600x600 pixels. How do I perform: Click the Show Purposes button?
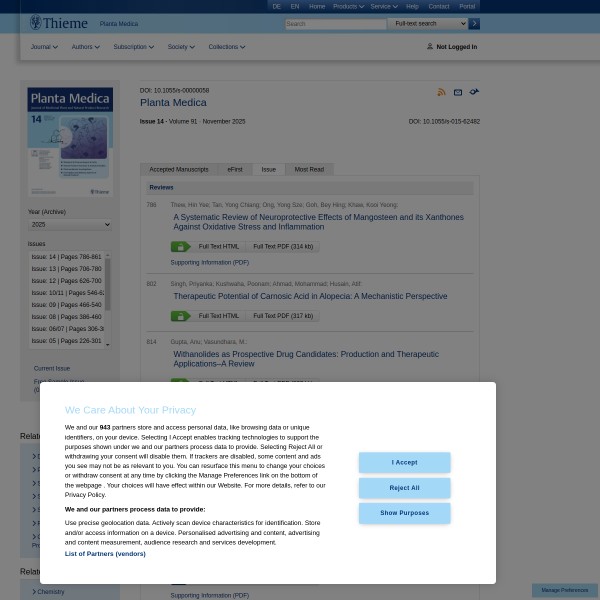[404, 513]
